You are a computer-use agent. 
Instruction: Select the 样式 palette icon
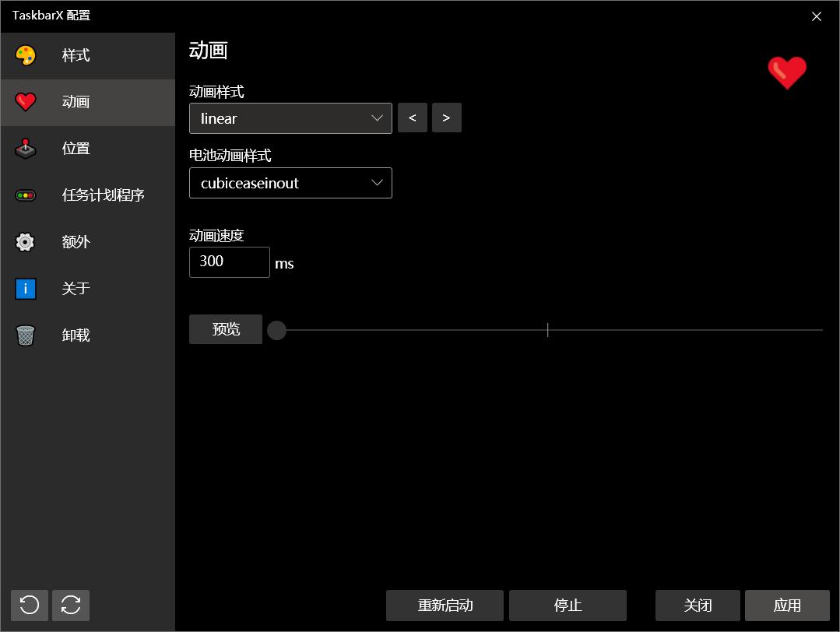[x=26, y=55]
